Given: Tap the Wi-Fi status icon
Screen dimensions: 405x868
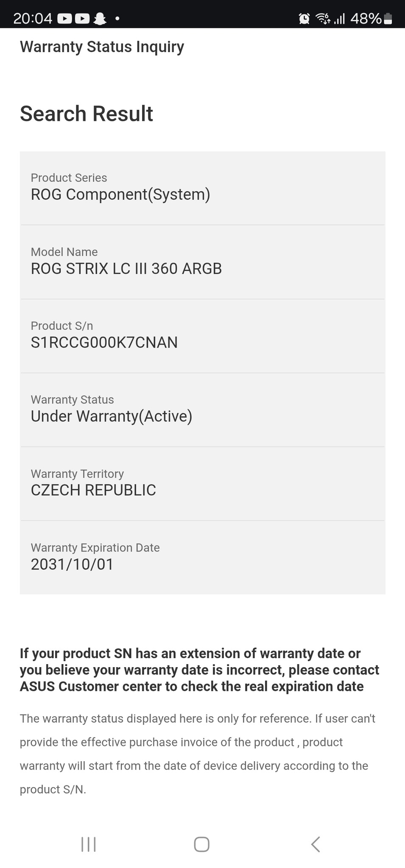Looking at the screenshot, I should (323, 19).
